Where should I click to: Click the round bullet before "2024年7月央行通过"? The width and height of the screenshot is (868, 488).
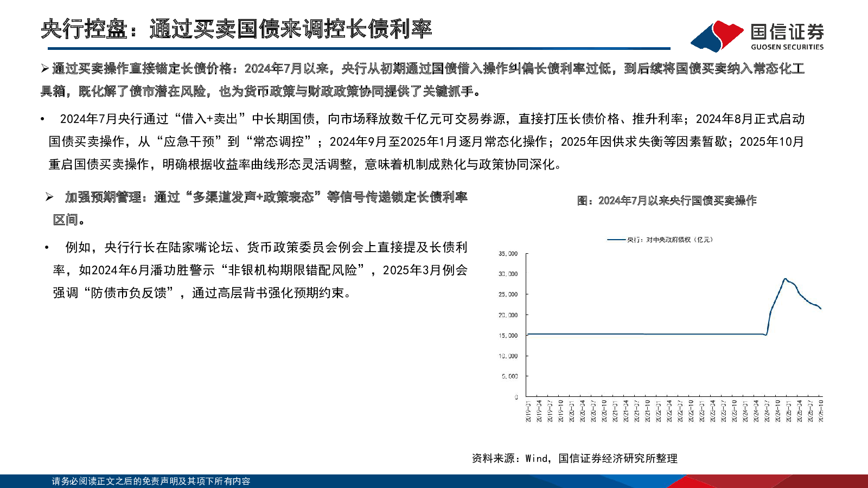pos(42,119)
